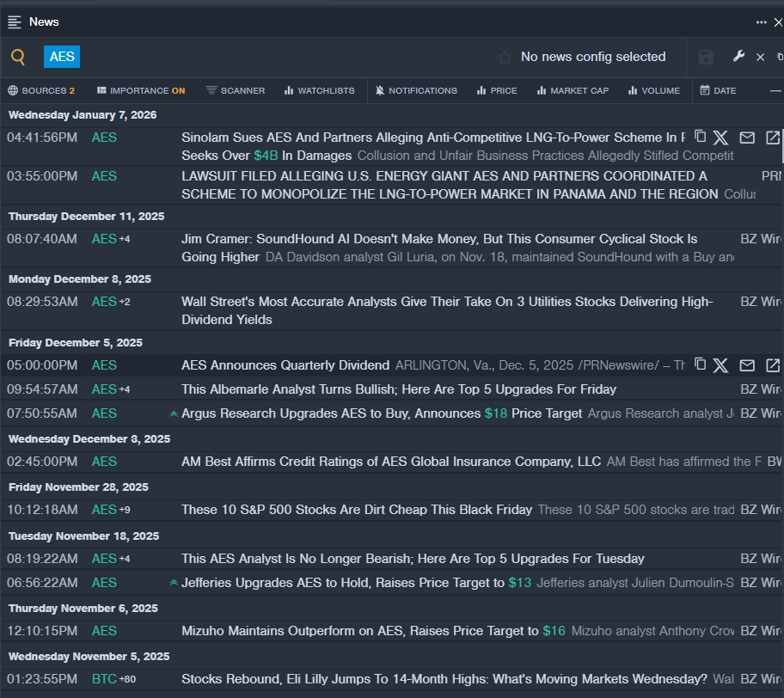Copy the AES Quarterly Dividend headline

click(700, 364)
